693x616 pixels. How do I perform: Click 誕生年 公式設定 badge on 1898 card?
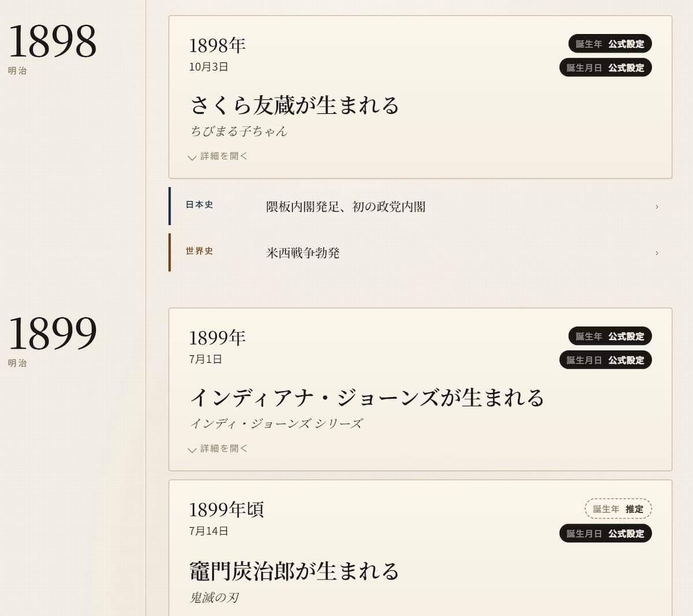(610, 44)
